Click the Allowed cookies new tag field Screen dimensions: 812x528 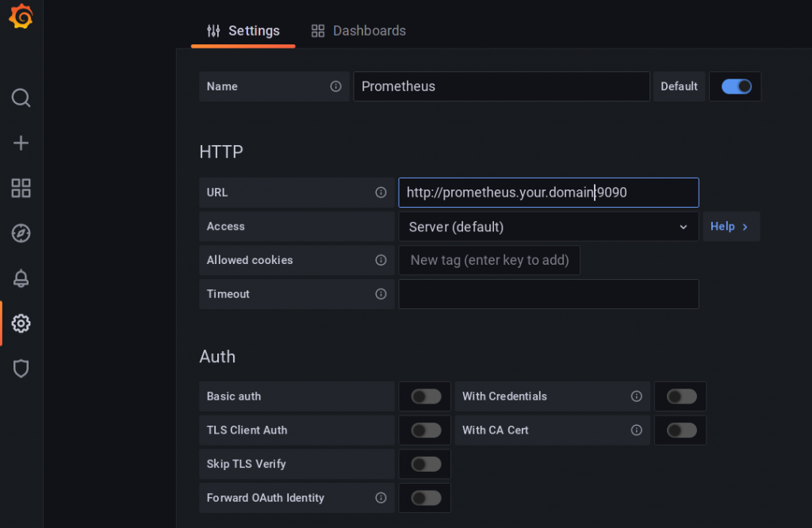[x=489, y=260]
